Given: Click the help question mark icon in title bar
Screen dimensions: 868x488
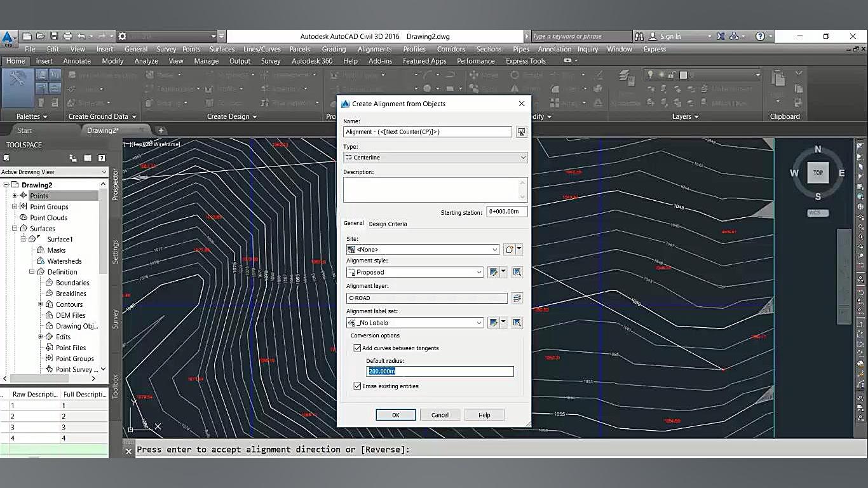Looking at the screenshot, I should click(760, 36).
